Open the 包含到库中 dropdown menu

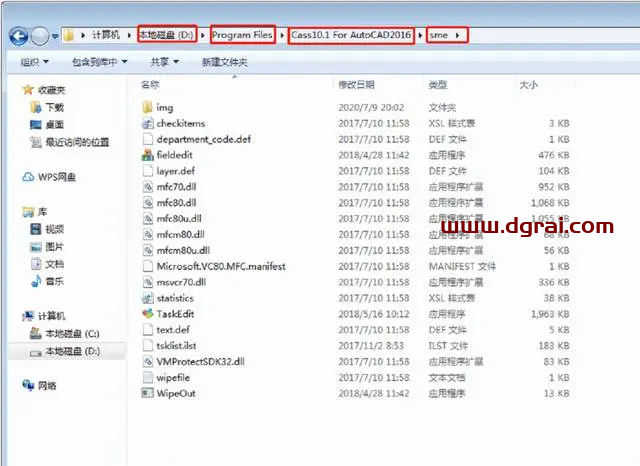coord(100,62)
